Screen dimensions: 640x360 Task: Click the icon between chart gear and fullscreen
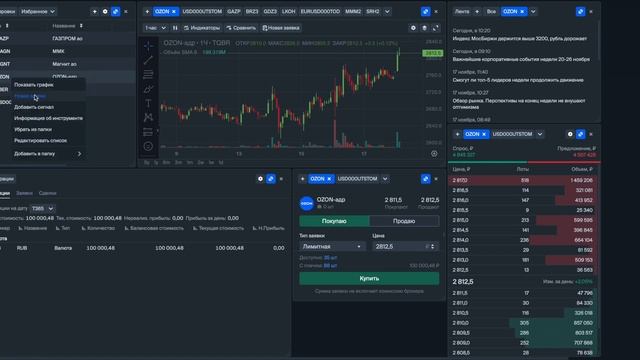pos(424,28)
